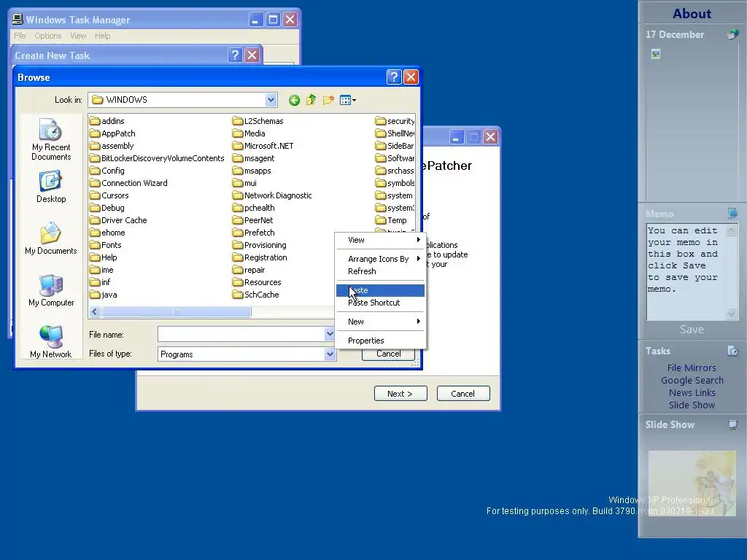
Task: Click the Memo panel header icon
Action: (732, 214)
